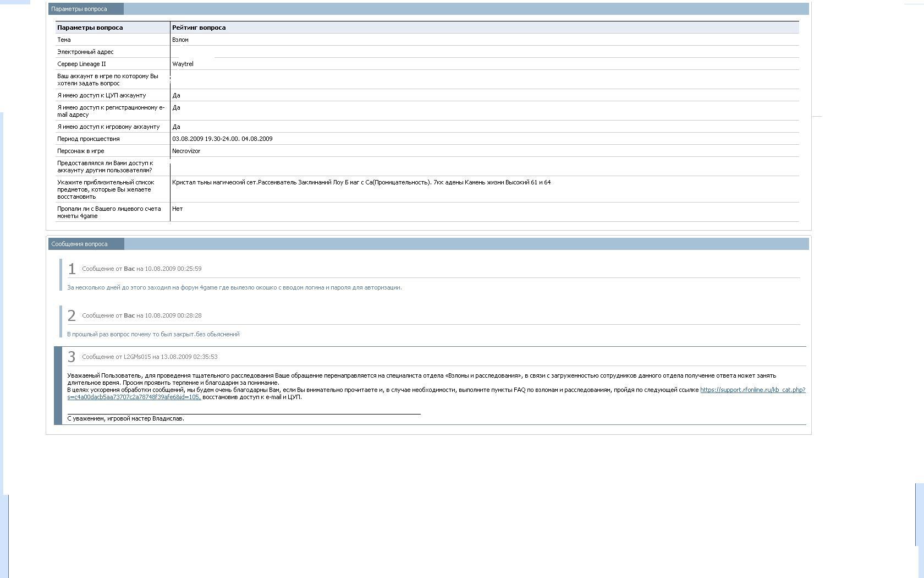Click the incident period '03.08.2009 19.30-24.00. 04.08.2009'

222,139
